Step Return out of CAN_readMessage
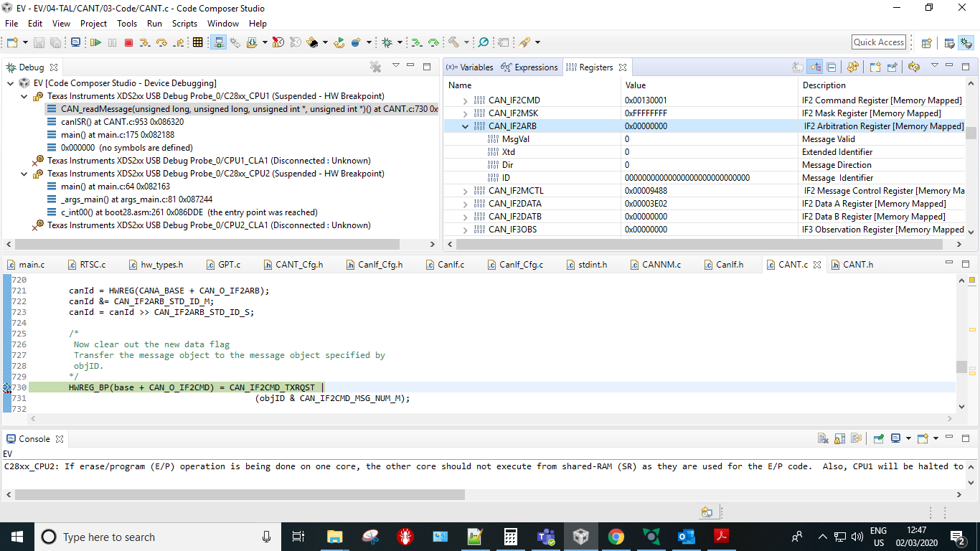Viewport: 980px width, 551px height. 179,42
